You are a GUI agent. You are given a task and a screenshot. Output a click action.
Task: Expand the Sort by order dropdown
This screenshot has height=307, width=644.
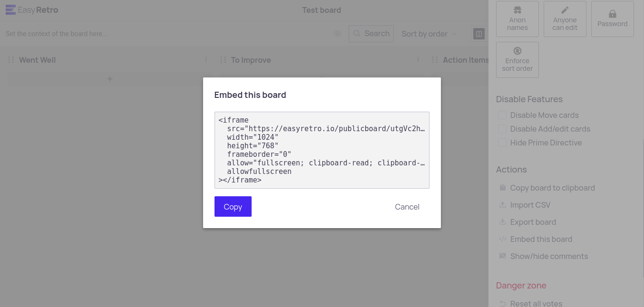pyautogui.click(x=429, y=34)
